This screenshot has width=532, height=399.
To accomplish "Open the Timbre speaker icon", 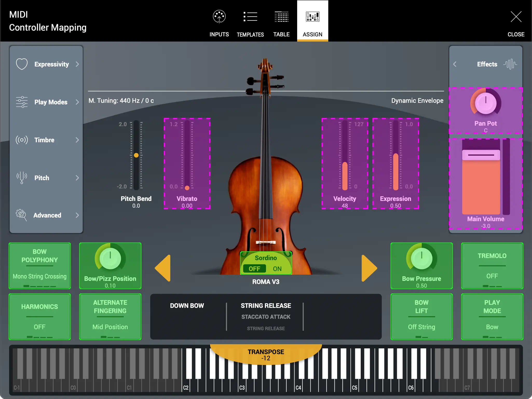I will [x=22, y=140].
